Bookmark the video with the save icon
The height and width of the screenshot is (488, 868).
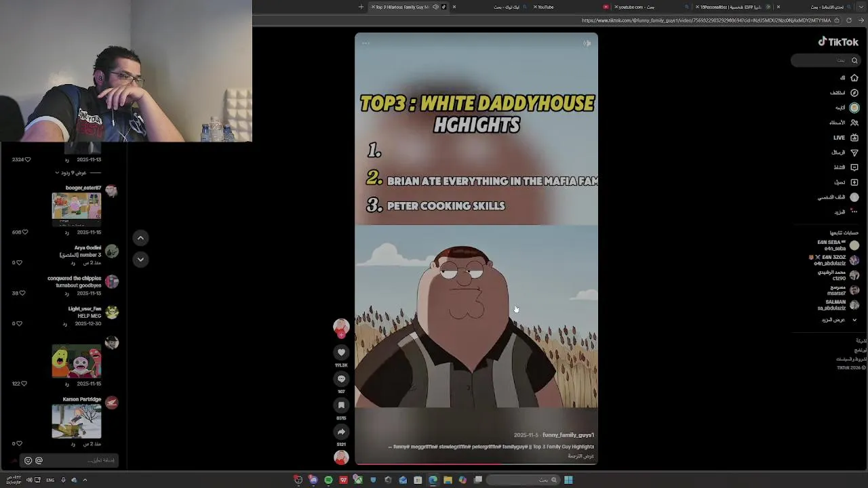point(341,405)
